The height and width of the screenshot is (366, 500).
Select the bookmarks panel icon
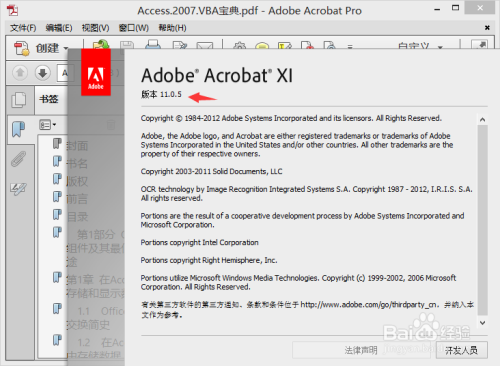(x=19, y=129)
